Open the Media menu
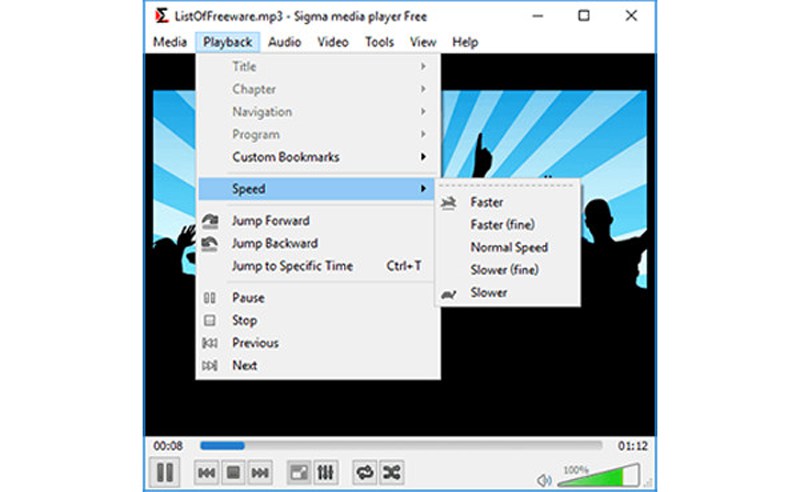800x492 pixels. (170, 42)
